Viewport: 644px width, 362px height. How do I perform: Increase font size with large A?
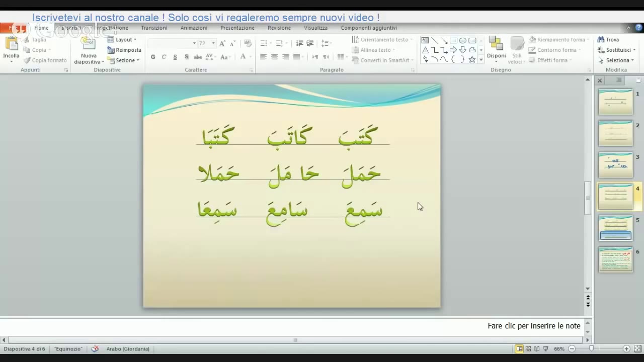point(222,43)
